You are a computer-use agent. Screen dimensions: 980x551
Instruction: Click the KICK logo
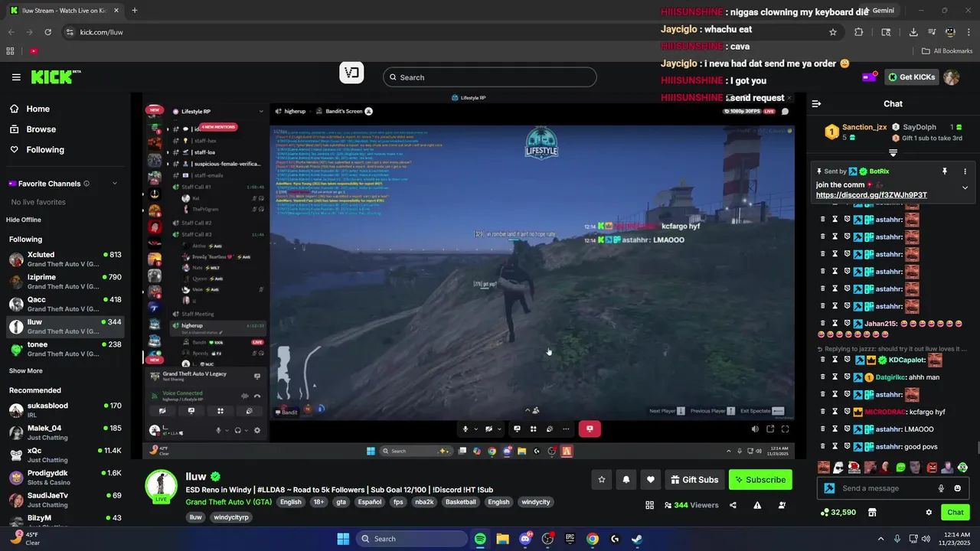coord(54,77)
